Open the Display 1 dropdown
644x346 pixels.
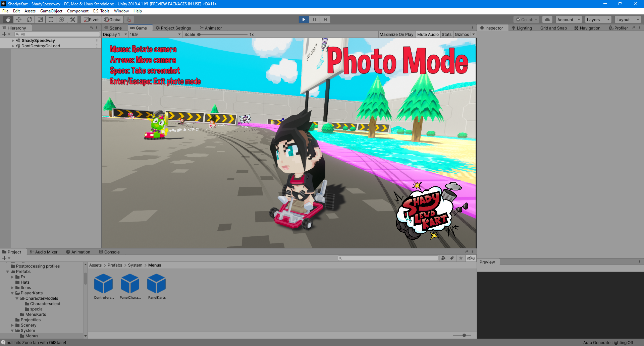coord(115,34)
